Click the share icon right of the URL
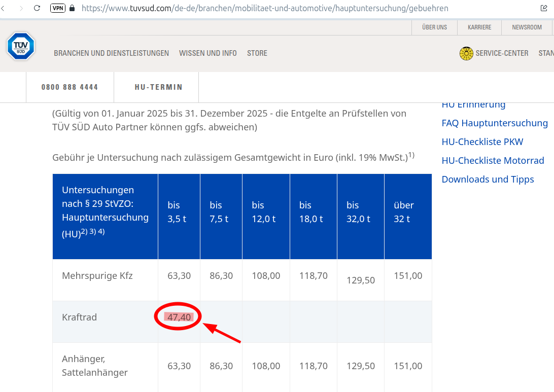Viewport: 554px width, 392px height. pos(544,9)
